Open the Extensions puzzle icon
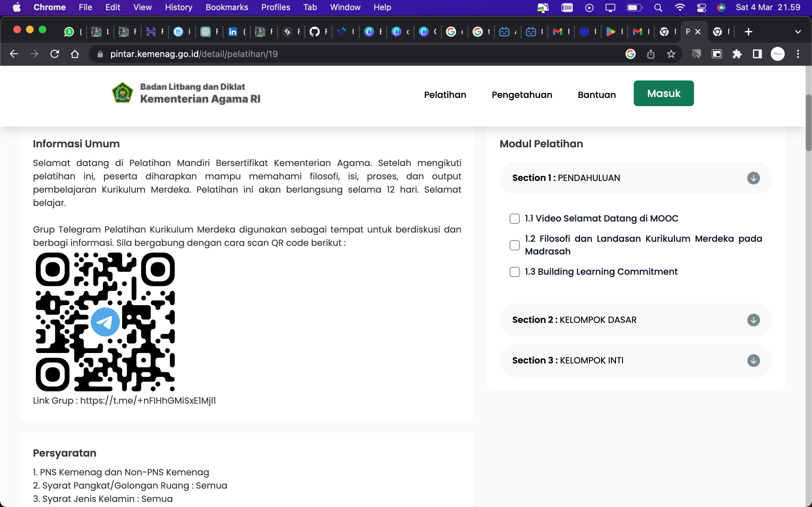This screenshot has width=812, height=507. (x=737, y=54)
